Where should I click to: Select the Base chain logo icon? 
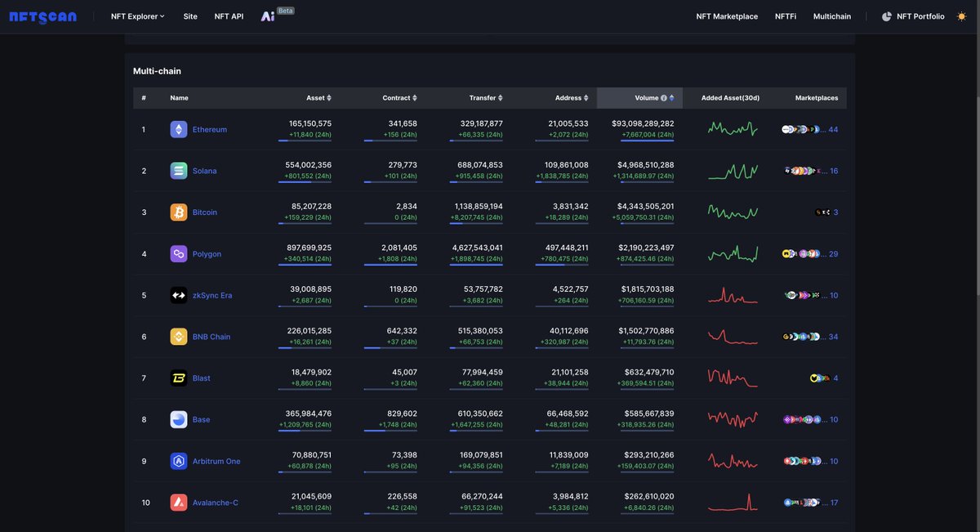(x=179, y=419)
